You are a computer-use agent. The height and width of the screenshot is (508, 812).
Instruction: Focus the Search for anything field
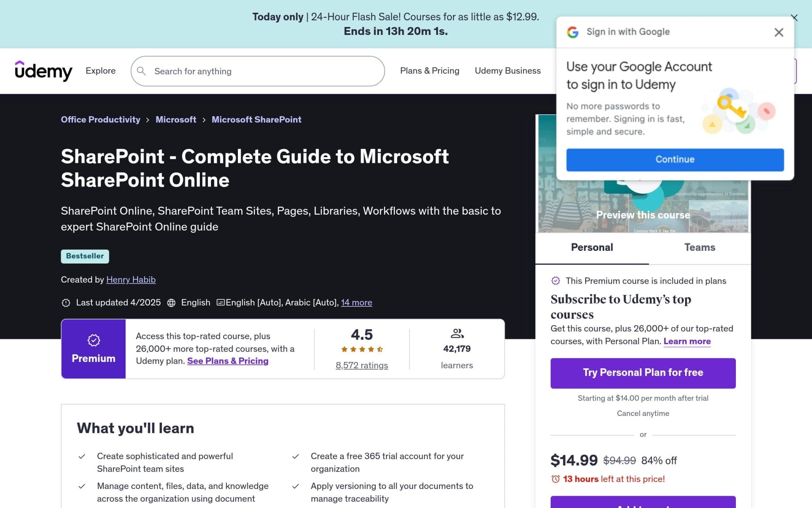258,71
